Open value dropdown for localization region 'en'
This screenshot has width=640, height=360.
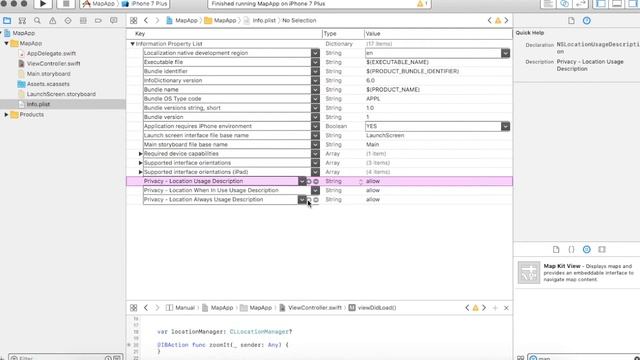click(x=505, y=53)
